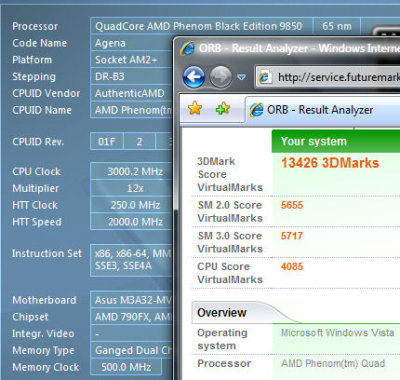Click the Multiplier 12x field
Screen dimensions: 400x380
pyautogui.click(x=132, y=188)
